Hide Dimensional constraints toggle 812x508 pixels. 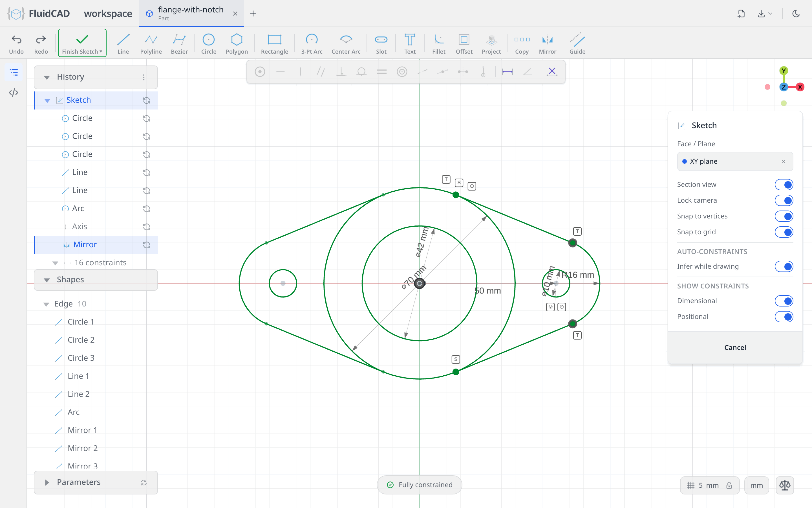[784, 301]
